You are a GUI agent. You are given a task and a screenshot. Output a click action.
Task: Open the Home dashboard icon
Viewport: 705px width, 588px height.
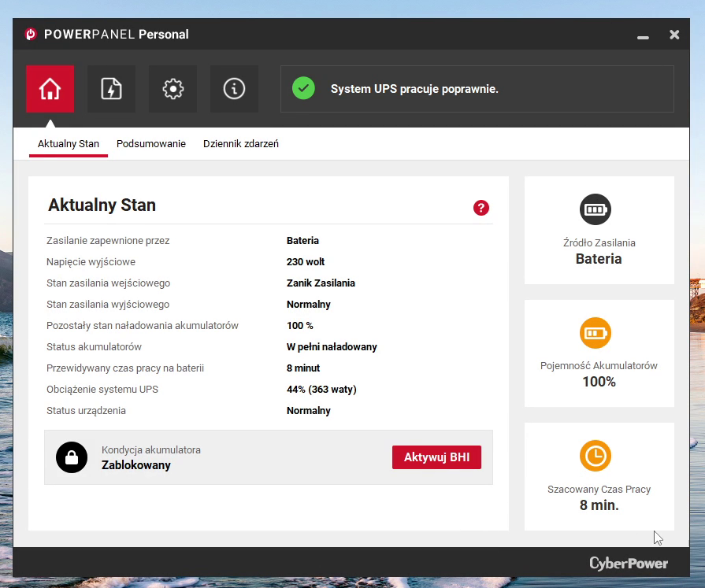(x=50, y=89)
